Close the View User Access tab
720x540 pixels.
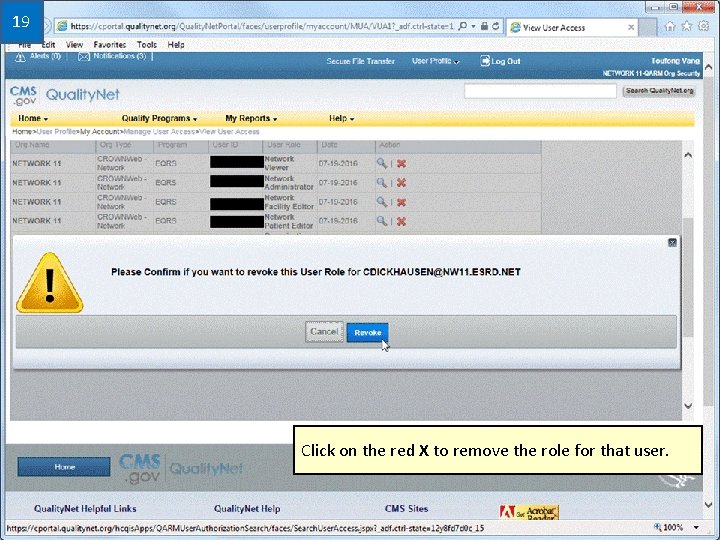tap(631, 28)
